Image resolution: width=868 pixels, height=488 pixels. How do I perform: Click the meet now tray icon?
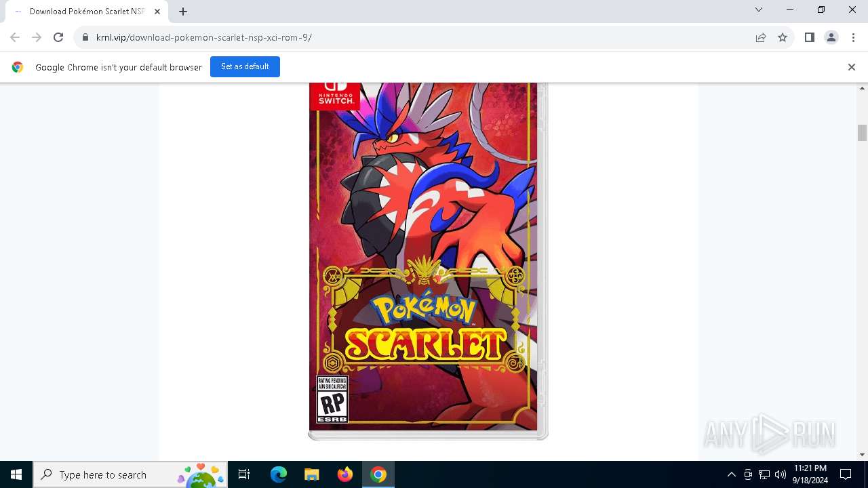click(748, 474)
